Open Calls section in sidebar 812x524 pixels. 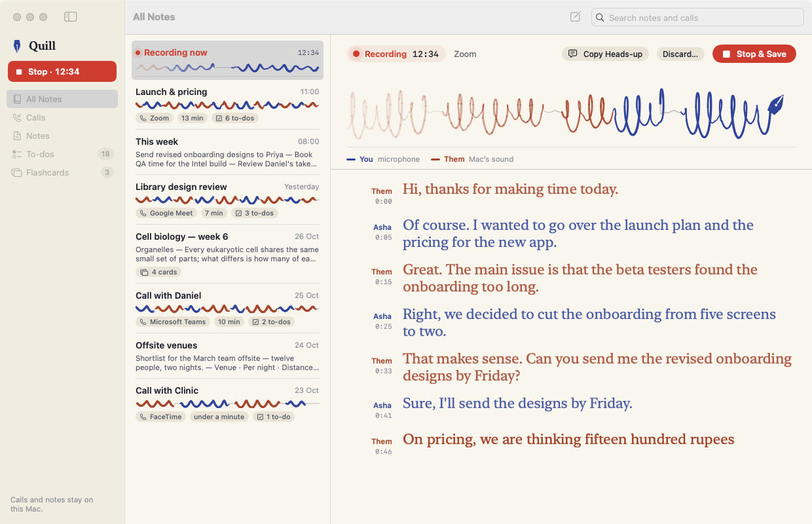pyautogui.click(x=62, y=117)
